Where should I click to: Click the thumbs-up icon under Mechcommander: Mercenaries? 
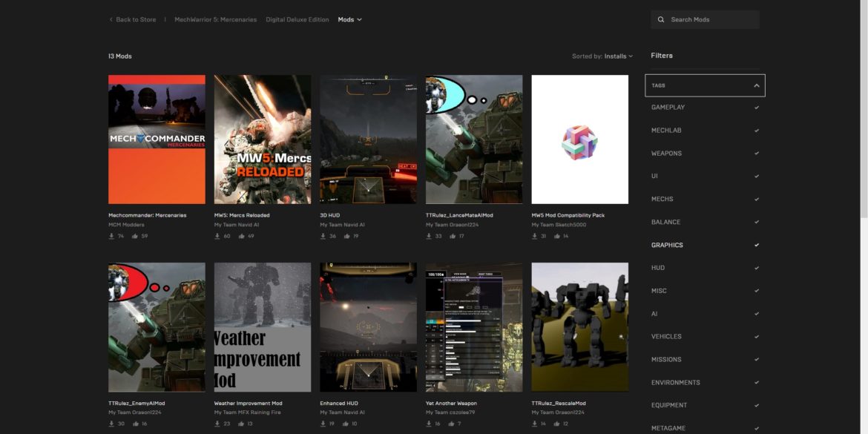tap(135, 237)
